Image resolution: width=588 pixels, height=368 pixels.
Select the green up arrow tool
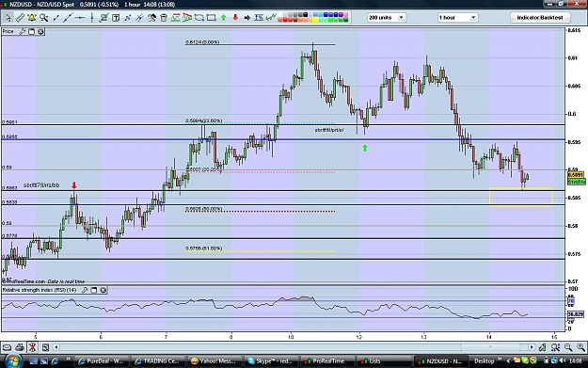(x=224, y=18)
